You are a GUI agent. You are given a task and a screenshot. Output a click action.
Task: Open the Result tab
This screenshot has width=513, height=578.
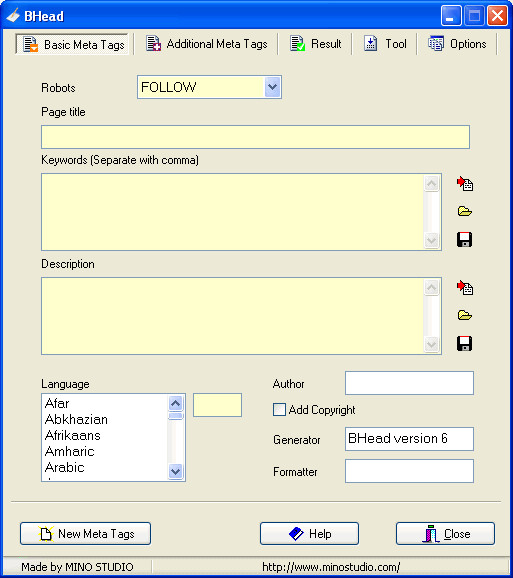tap(315, 44)
